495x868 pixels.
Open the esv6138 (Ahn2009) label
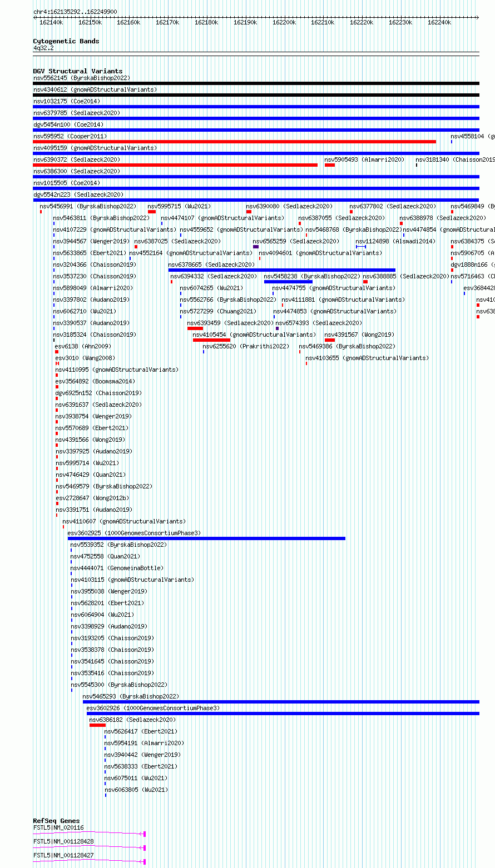(x=83, y=346)
